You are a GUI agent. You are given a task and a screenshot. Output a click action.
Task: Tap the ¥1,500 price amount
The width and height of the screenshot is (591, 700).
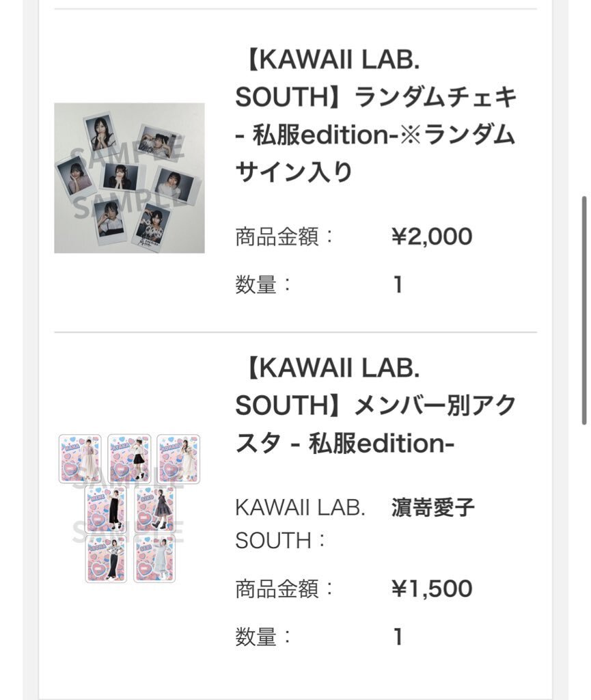(x=432, y=589)
